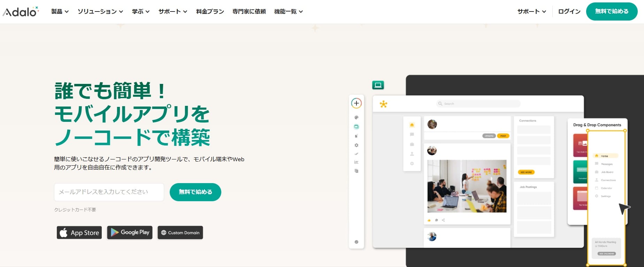
Task: Click the plus add-component icon in editor sidebar
Action: 356,103
